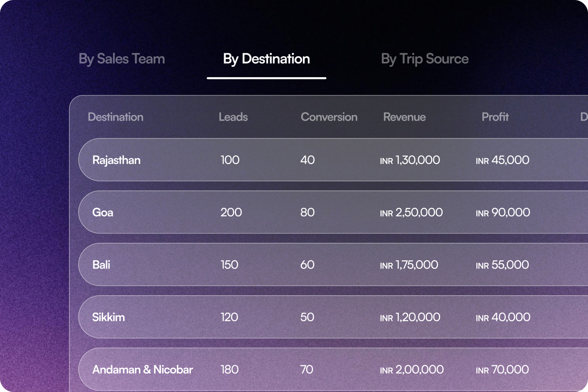The image size is (588, 392).
Task: Sort by the Revenue column header
Action: [x=404, y=117]
